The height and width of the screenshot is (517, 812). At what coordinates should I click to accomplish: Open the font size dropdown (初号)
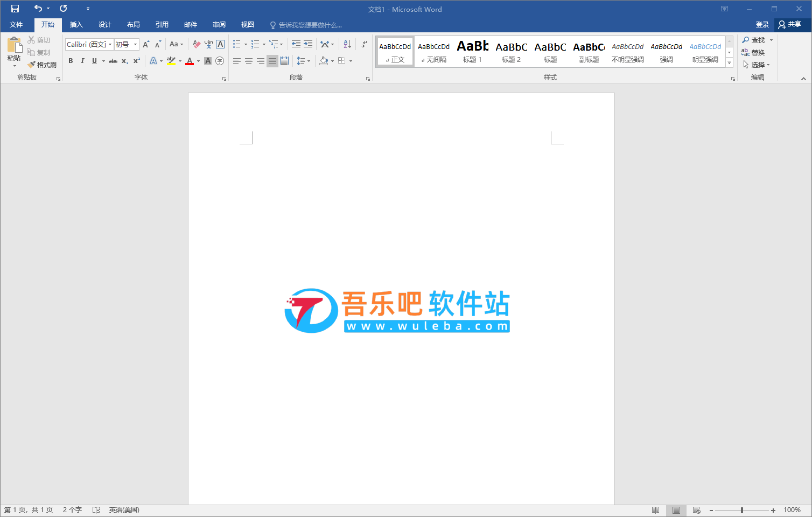coord(136,44)
